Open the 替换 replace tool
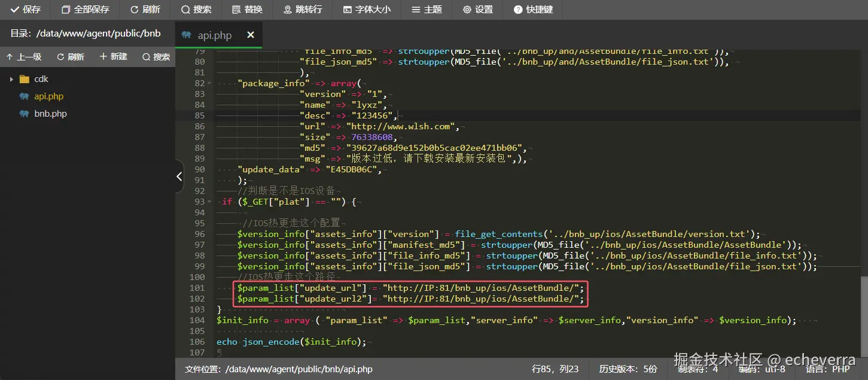Viewport: 868px width, 380px height. click(x=246, y=10)
